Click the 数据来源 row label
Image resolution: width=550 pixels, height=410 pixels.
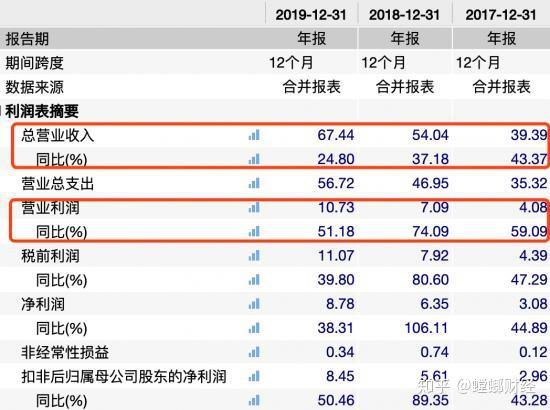pos(34,87)
